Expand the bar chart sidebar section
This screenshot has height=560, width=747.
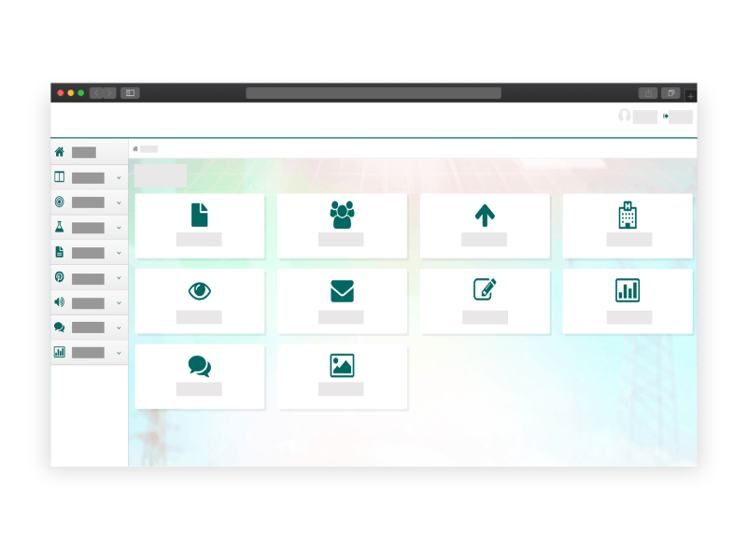pyautogui.click(x=88, y=353)
